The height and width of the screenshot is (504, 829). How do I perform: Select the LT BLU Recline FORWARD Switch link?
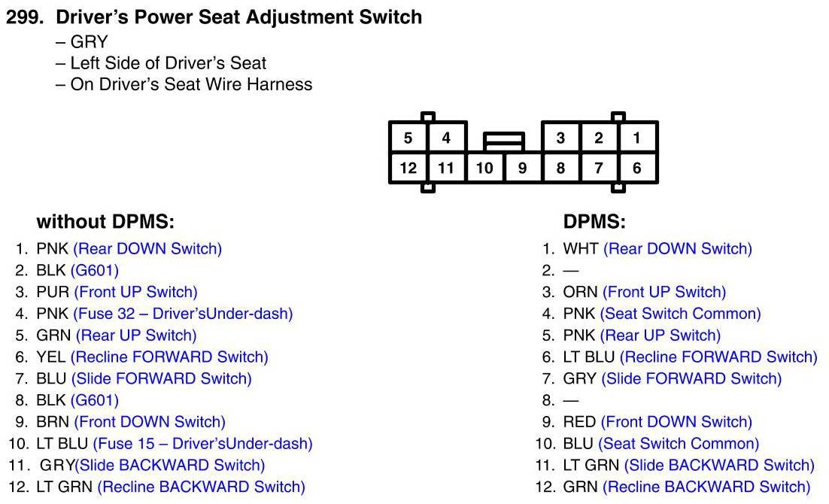[x=718, y=357]
